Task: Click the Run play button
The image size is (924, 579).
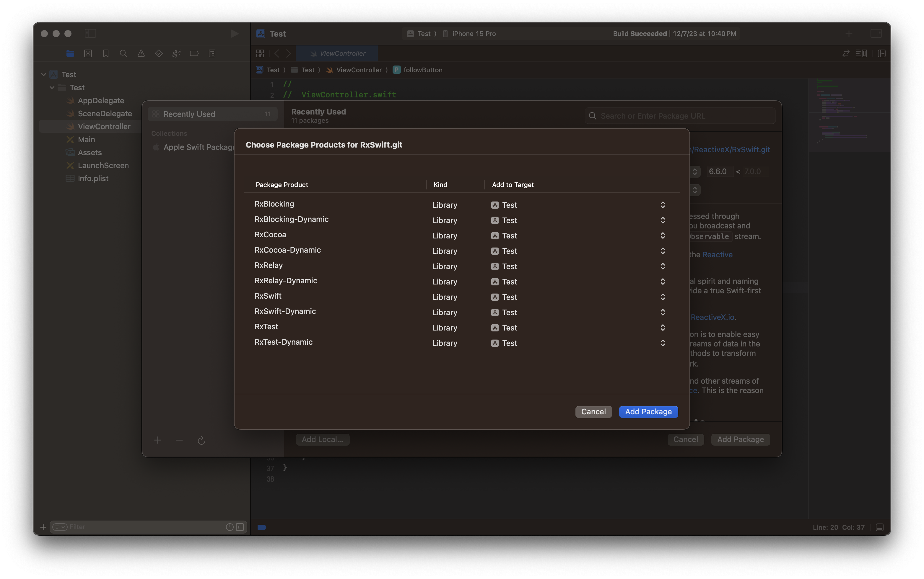Action: (x=234, y=34)
